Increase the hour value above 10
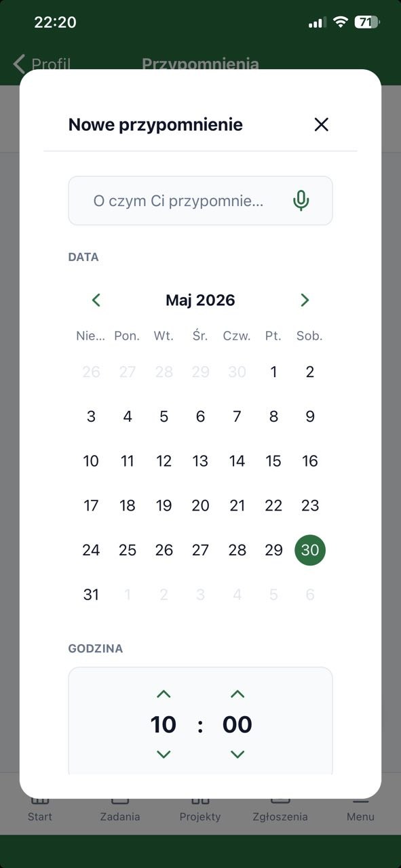The height and width of the screenshot is (868, 401). pos(164,694)
